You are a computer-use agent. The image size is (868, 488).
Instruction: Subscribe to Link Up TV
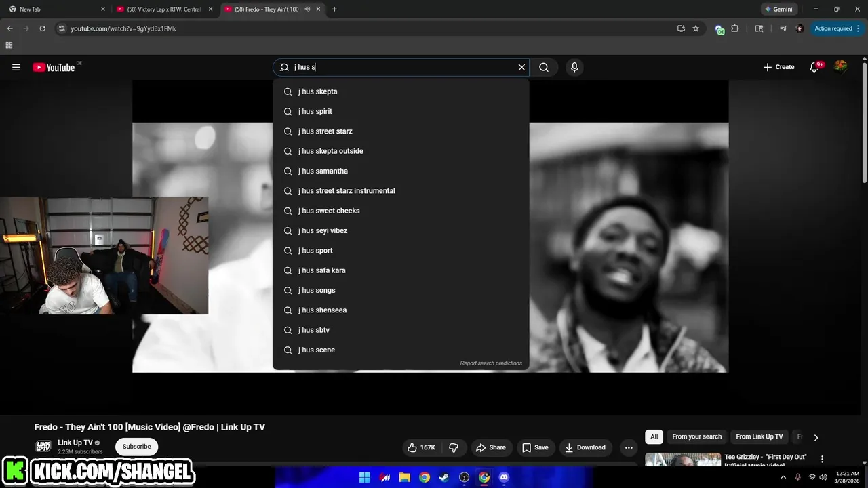(136, 447)
